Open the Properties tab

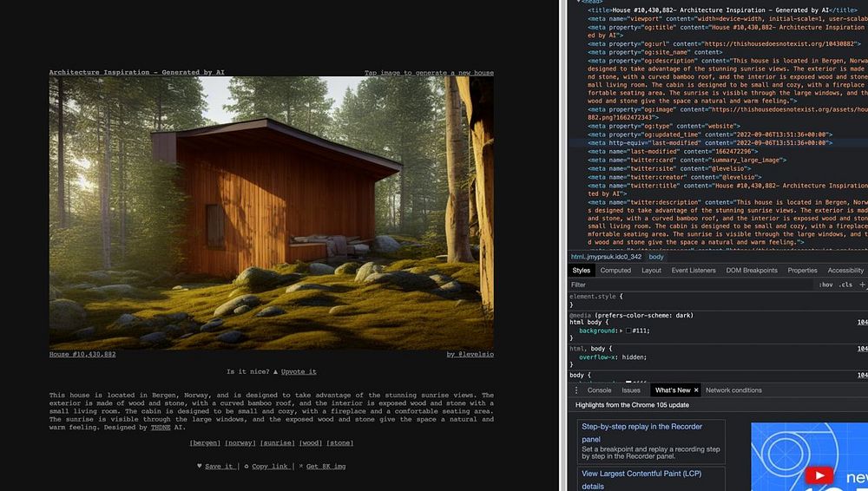click(x=802, y=270)
